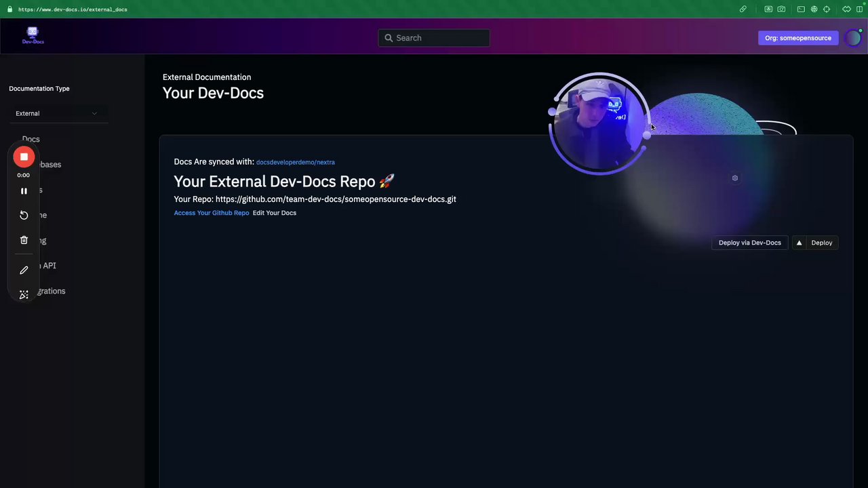The image size is (868, 488).
Task: Open the Org: someopensource switcher
Action: (x=798, y=38)
